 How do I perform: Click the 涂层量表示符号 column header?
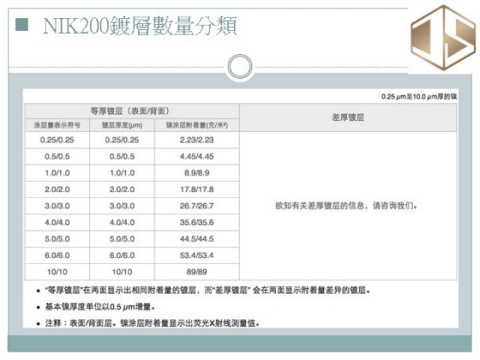(x=57, y=125)
